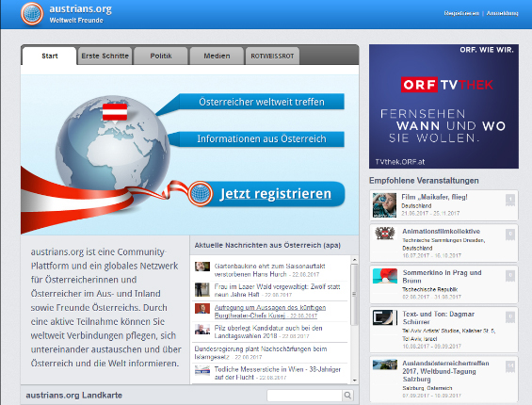Open news Pilz überlegt Kandidatur

[x=268, y=332]
